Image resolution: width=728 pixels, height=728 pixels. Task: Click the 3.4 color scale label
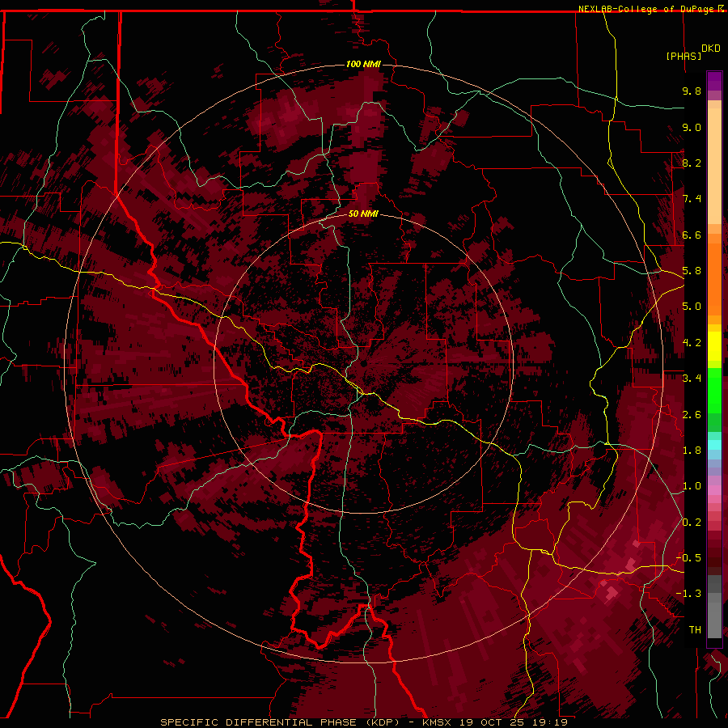[x=692, y=379]
